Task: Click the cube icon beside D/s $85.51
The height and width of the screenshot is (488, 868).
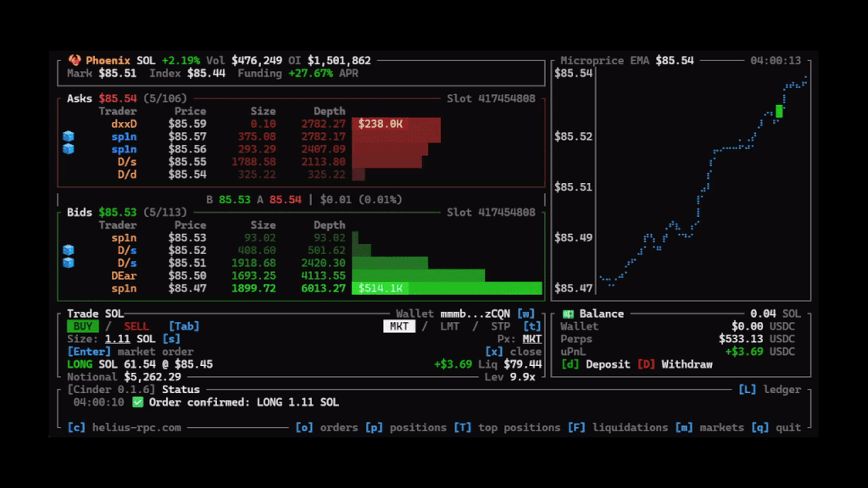Action: click(68, 263)
